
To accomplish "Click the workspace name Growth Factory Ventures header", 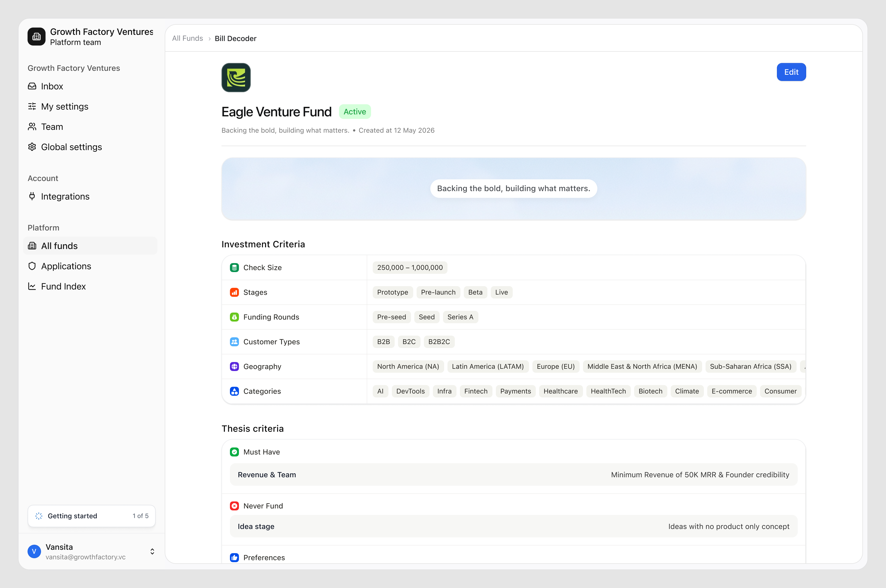I will coord(101,32).
